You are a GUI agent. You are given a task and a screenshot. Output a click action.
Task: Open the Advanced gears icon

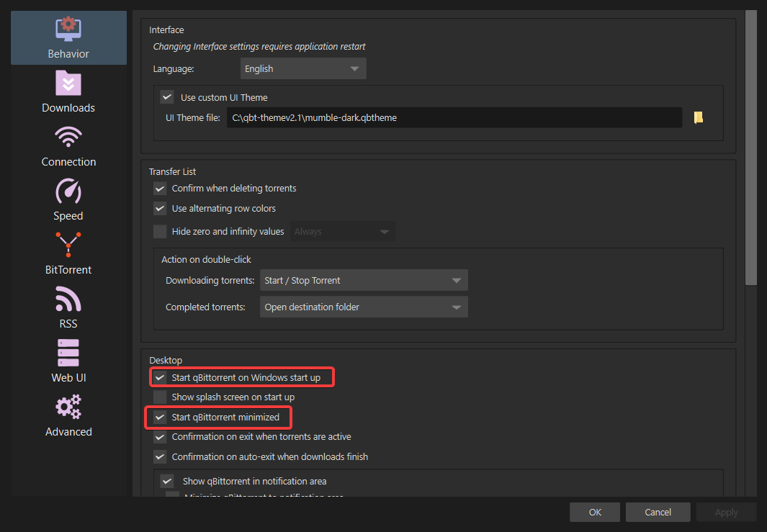click(x=68, y=407)
